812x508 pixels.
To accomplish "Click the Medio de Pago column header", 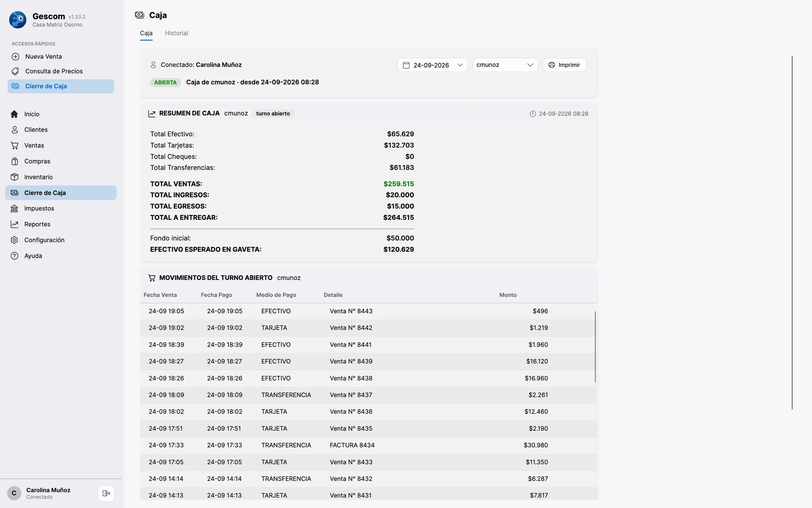I will click(x=276, y=295).
